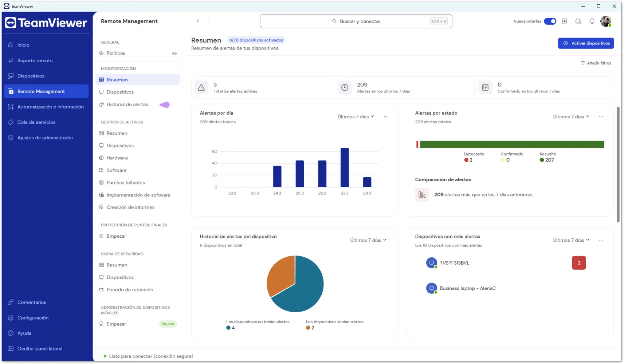Screen dimensions: 624x364
Task: Click the Soporte remoto arrows icon
Action: pos(11,60)
